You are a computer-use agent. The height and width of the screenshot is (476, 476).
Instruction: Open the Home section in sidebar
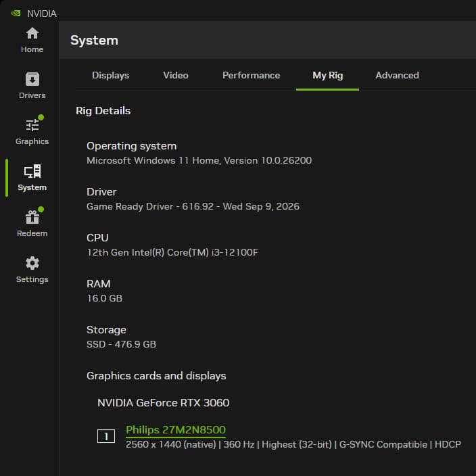tap(32, 41)
